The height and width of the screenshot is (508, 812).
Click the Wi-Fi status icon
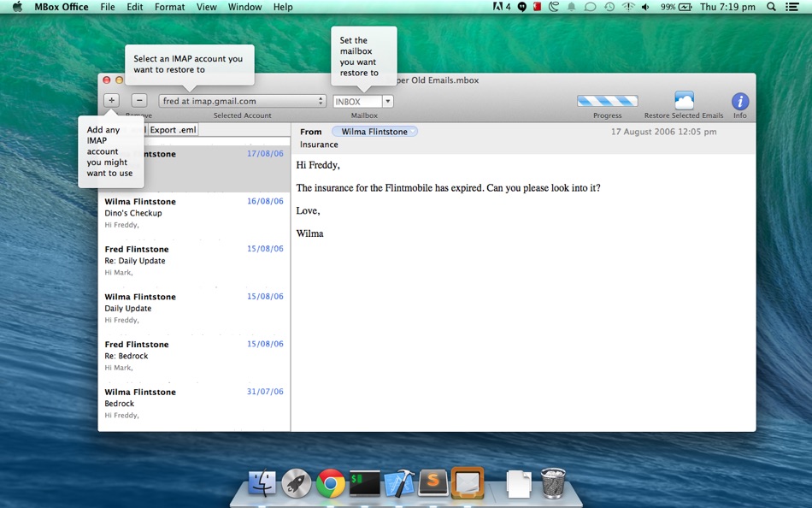click(628, 7)
